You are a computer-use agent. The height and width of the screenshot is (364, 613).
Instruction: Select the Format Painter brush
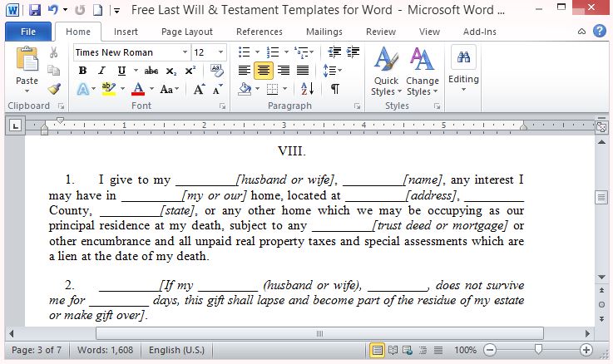54,89
